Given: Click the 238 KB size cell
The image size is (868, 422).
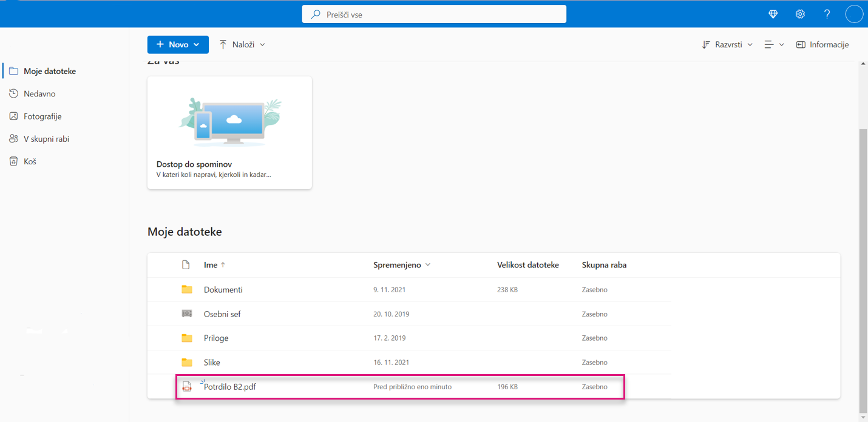Looking at the screenshot, I should (507, 290).
